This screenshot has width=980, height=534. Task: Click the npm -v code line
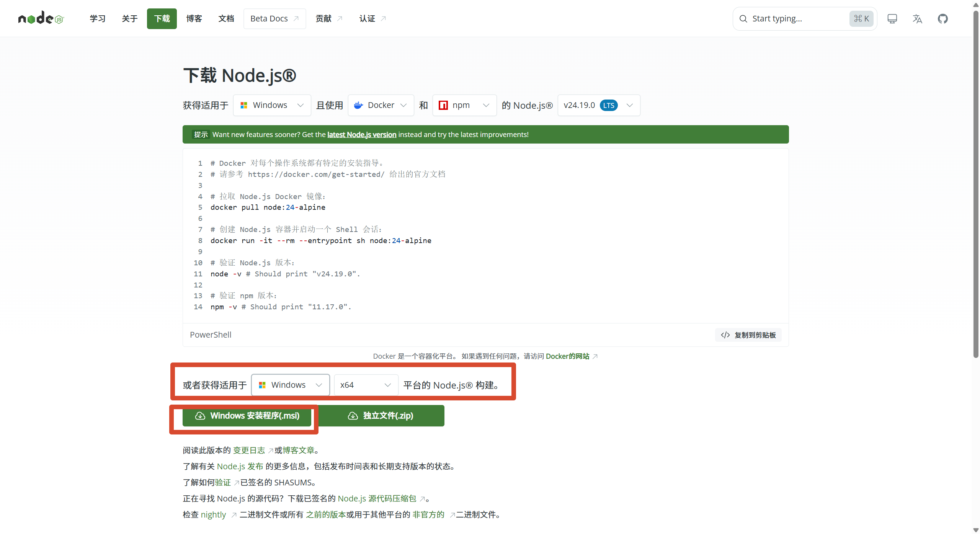[281, 307]
